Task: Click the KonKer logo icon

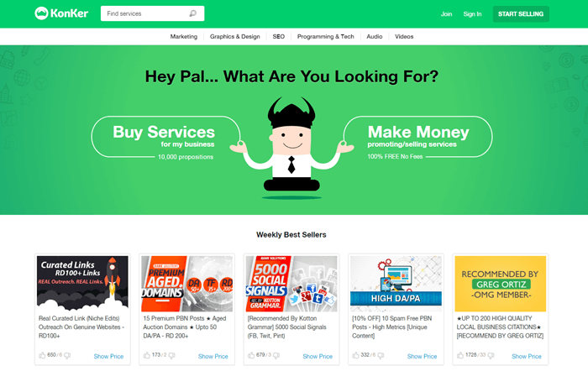Action: pyautogui.click(x=41, y=13)
